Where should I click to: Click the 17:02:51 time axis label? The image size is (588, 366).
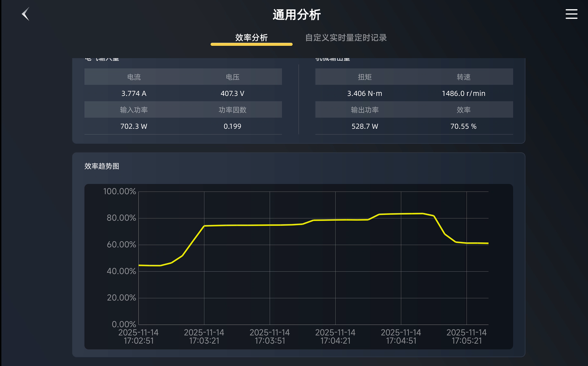[138, 341]
